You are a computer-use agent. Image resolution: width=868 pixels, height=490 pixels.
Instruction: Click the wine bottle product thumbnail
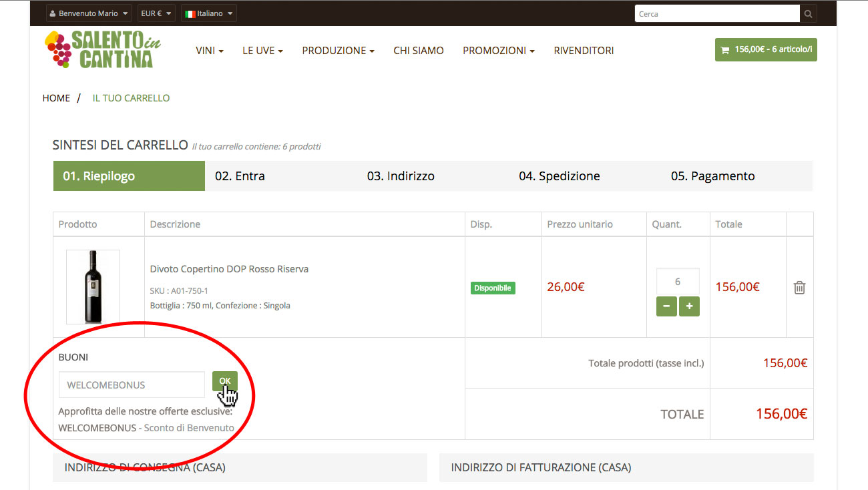coord(93,287)
